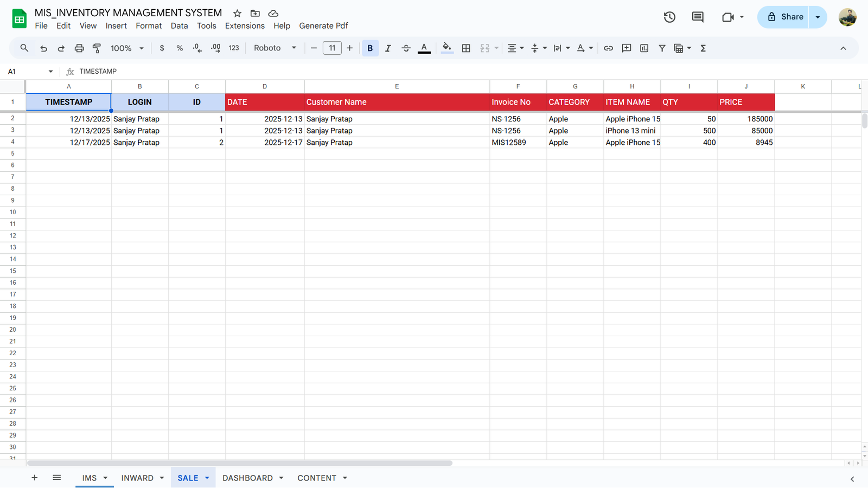Switch to the DASHBOARD sheet tab
This screenshot has height=488, width=868.
247,478
